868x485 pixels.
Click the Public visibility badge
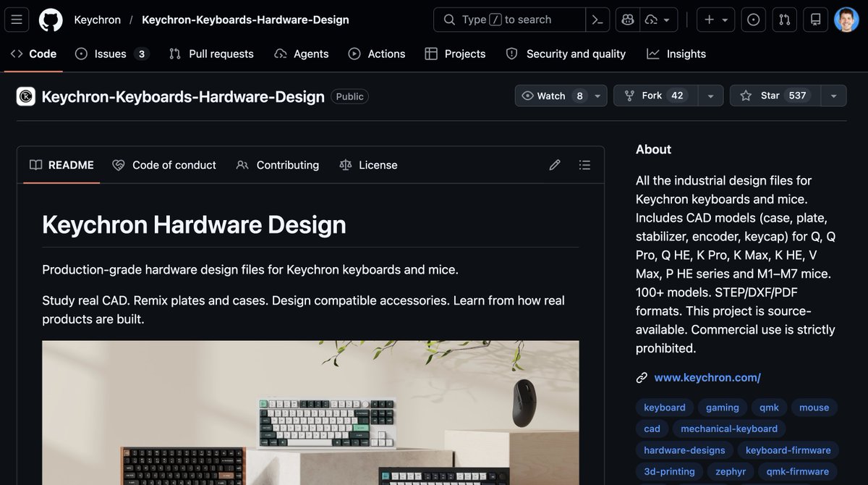pyautogui.click(x=349, y=96)
